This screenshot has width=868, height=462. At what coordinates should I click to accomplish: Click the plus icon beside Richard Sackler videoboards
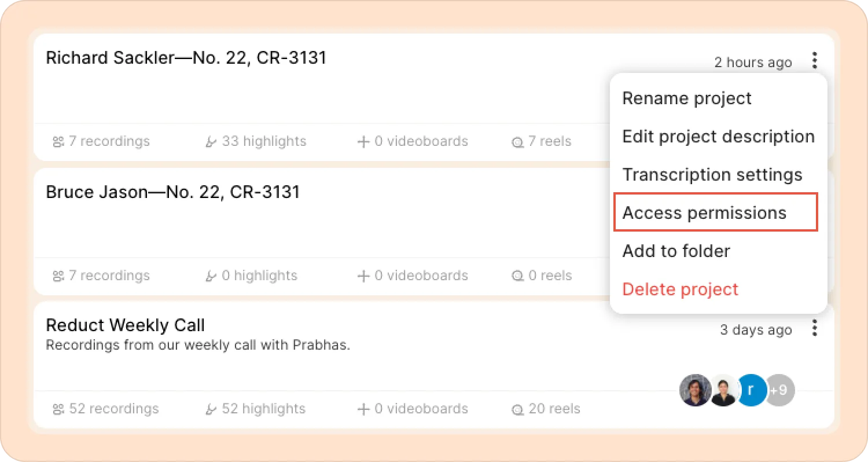click(x=363, y=142)
